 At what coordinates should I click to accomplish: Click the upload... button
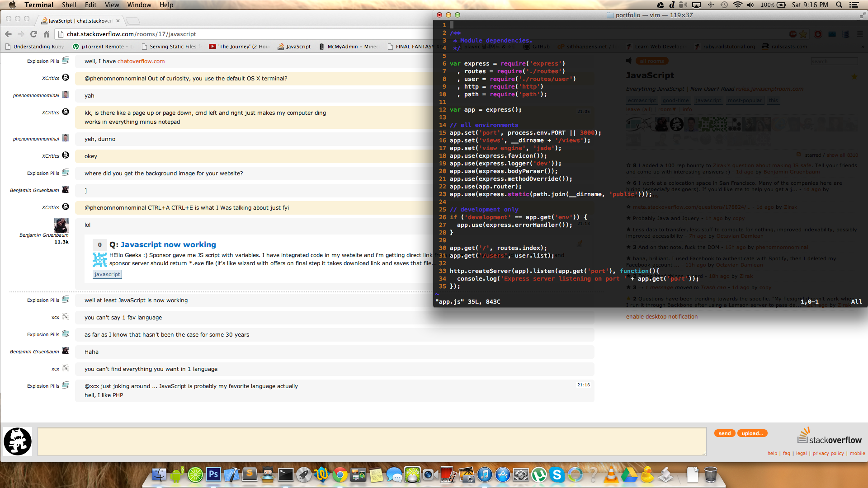752,433
